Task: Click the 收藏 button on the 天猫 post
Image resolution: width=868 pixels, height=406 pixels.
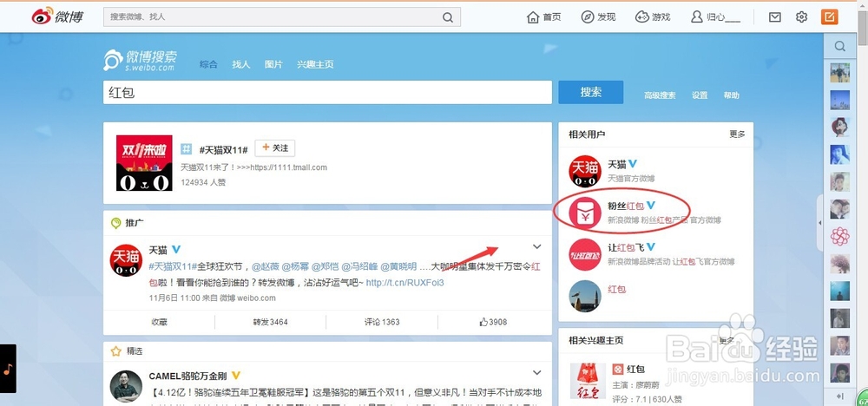Action: pos(160,322)
